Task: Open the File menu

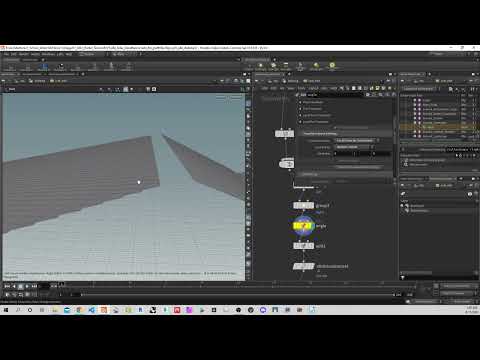Action: click(x=6, y=54)
